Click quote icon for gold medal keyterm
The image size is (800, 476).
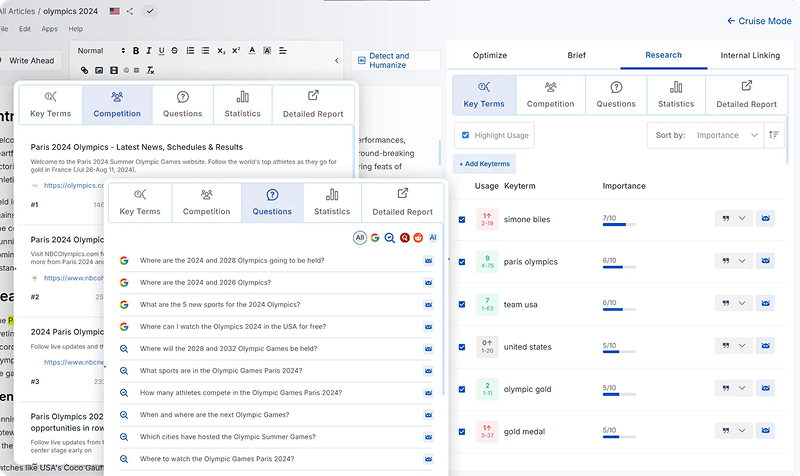[x=726, y=431]
